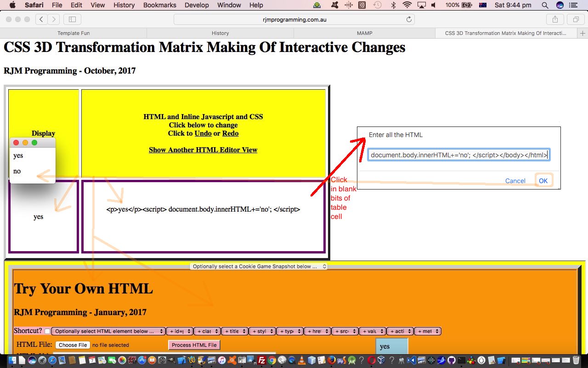588x368 pixels.
Task: Open the Develop menu
Action: tap(197, 5)
